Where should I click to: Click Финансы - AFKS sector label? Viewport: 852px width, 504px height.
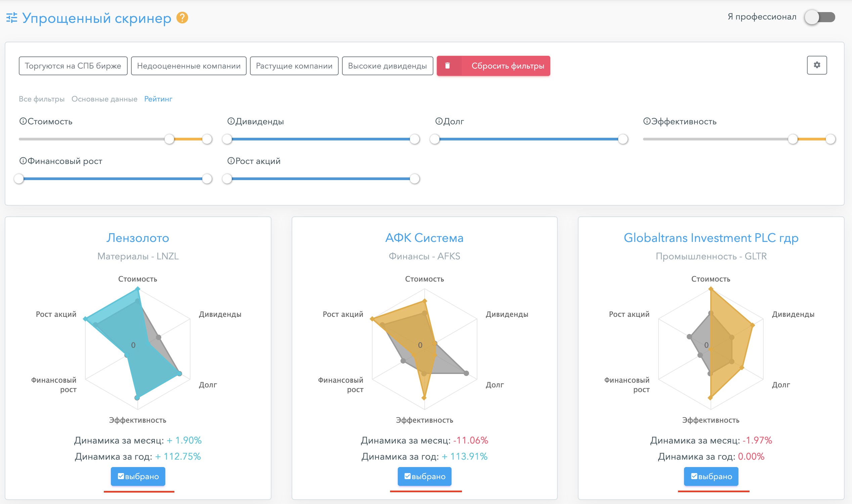point(424,256)
